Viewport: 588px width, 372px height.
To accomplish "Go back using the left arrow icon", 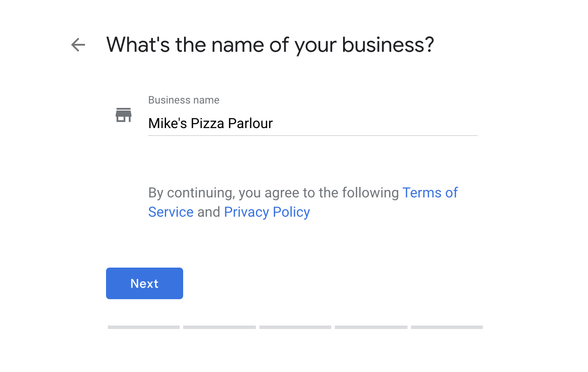I will (x=78, y=45).
